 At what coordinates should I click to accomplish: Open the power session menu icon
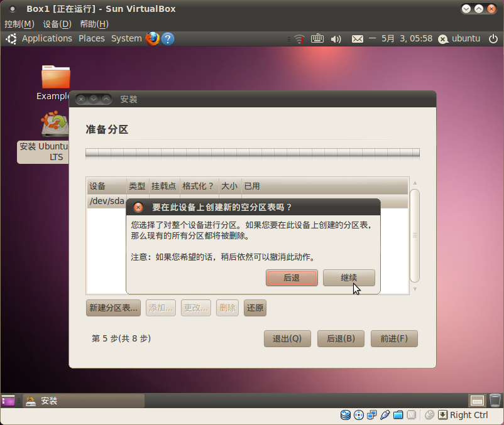point(493,39)
